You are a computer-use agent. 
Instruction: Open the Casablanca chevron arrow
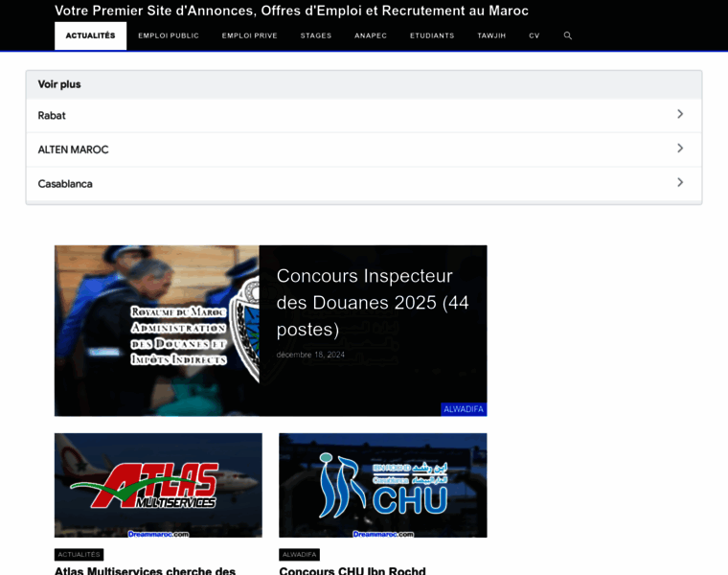(x=680, y=182)
